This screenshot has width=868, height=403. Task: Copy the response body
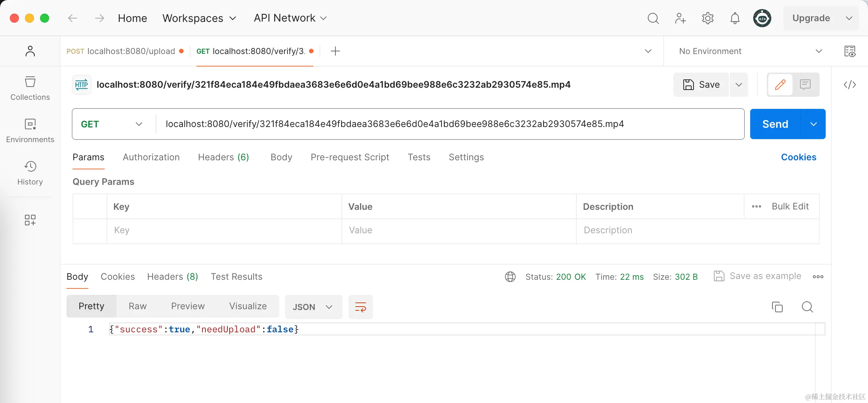tap(777, 307)
